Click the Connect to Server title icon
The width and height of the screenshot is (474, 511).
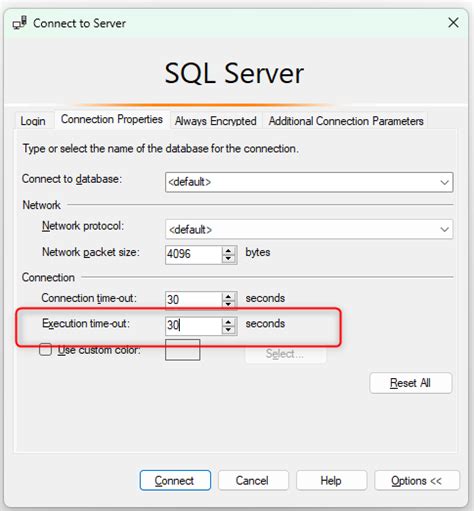click(19, 23)
